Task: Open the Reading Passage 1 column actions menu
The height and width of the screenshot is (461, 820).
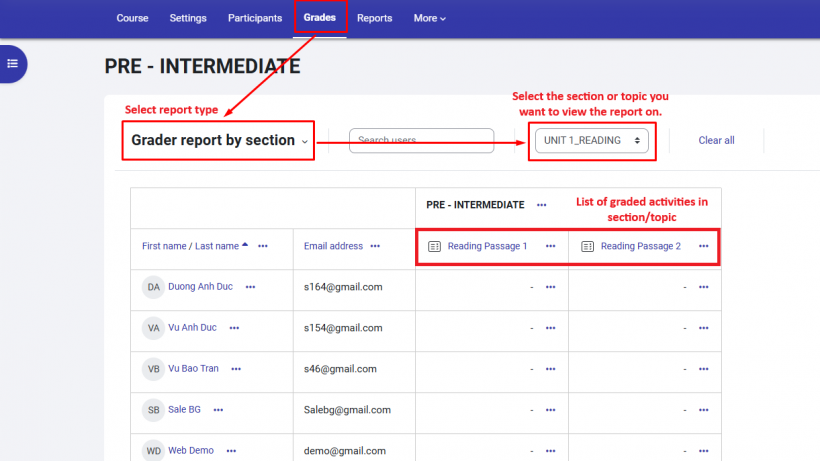Action: click(x=551, y=246)
